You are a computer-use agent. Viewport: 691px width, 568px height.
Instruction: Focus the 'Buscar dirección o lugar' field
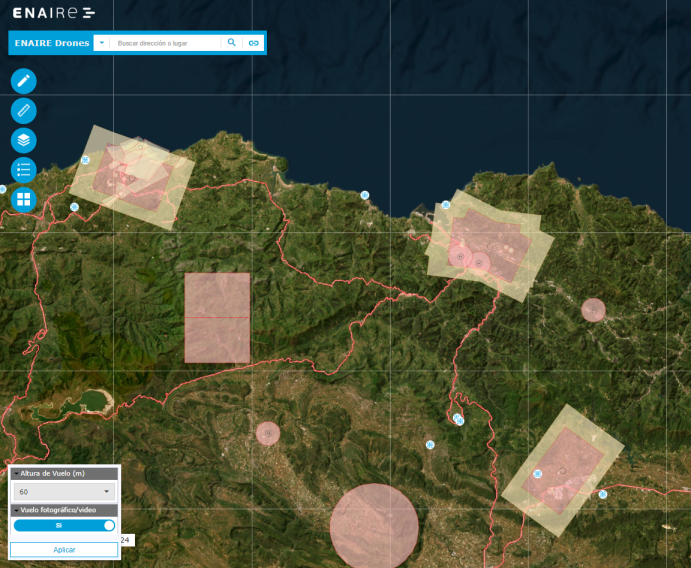(167, 43)
